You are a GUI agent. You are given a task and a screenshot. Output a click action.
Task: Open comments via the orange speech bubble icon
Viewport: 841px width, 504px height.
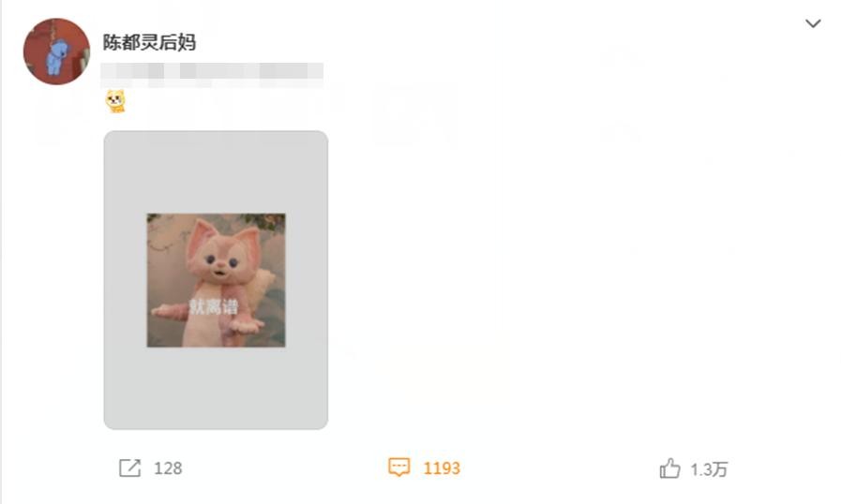[x=399, y=467]
